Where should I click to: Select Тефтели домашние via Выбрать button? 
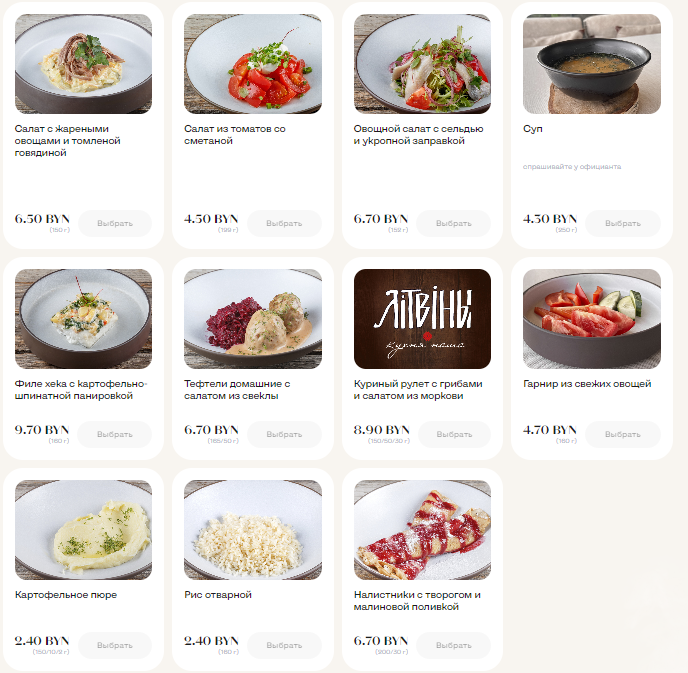284,434
